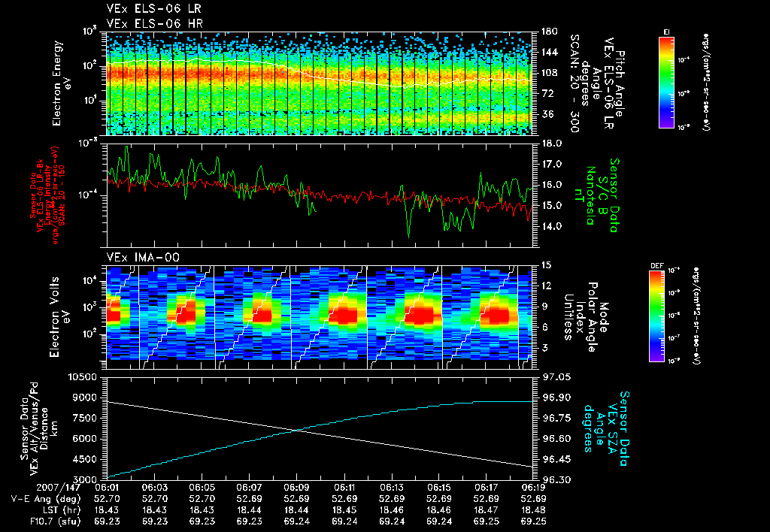Click the 06:17 time tick label
Screen dimensions: 770x532
(487, 488)
